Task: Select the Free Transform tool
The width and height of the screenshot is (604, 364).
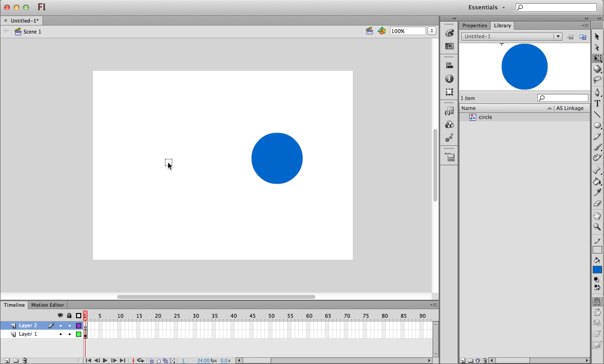Action: (597, 58)
